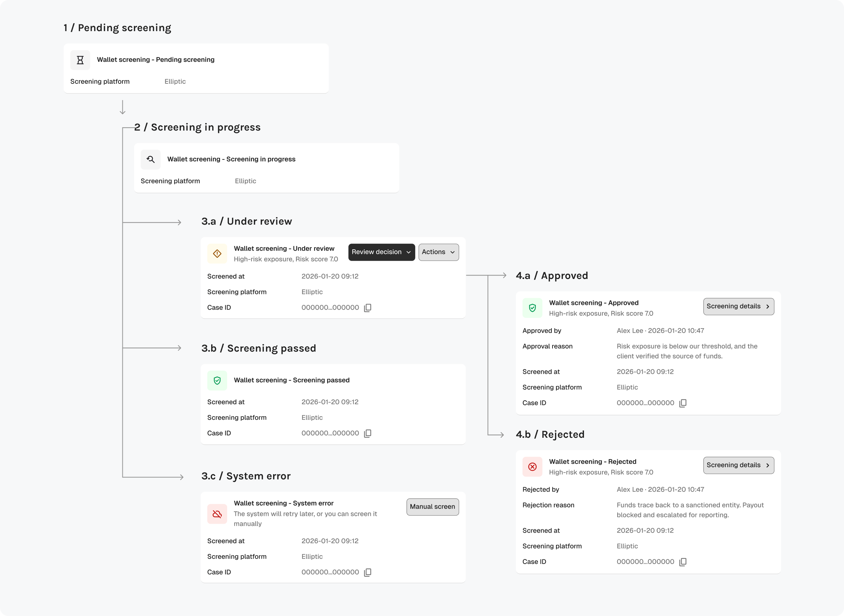Click the title 'Wallet screening - Rejected'
The height and width of the screenshot is (616, 844).
point(592,461)
